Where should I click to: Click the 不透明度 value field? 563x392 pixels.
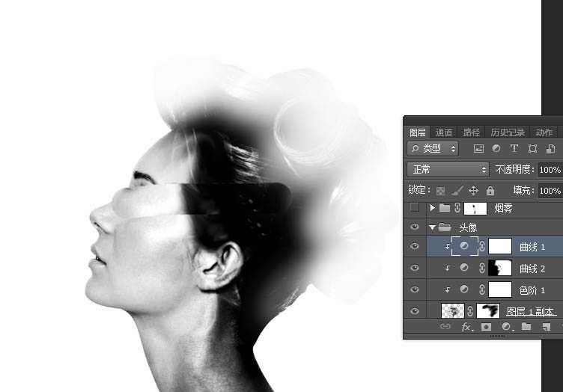pos(550,170)
